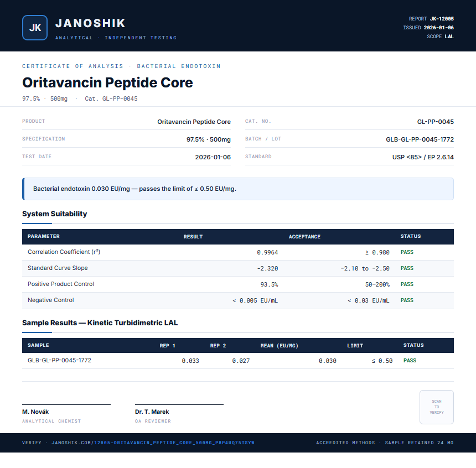Click PASS status in Negative Control row
Image resolution: width=476 pixels, height=468 pixels.
click(407, 300)
